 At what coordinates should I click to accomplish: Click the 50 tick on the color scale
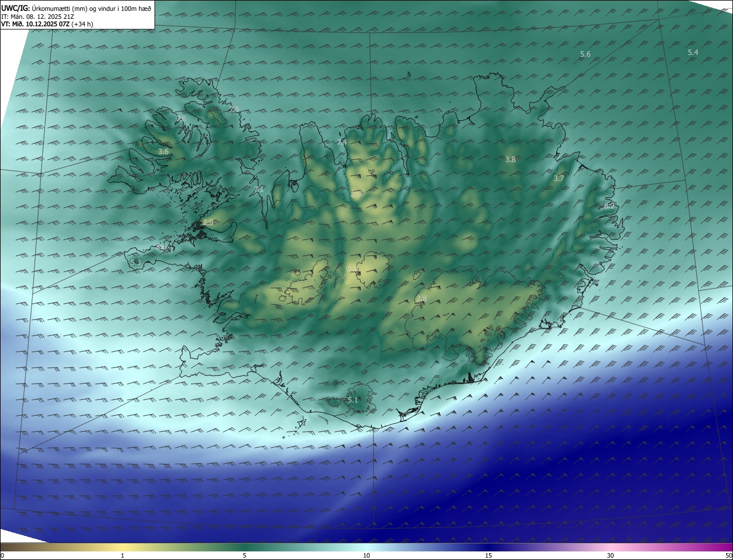coord(728,555)
